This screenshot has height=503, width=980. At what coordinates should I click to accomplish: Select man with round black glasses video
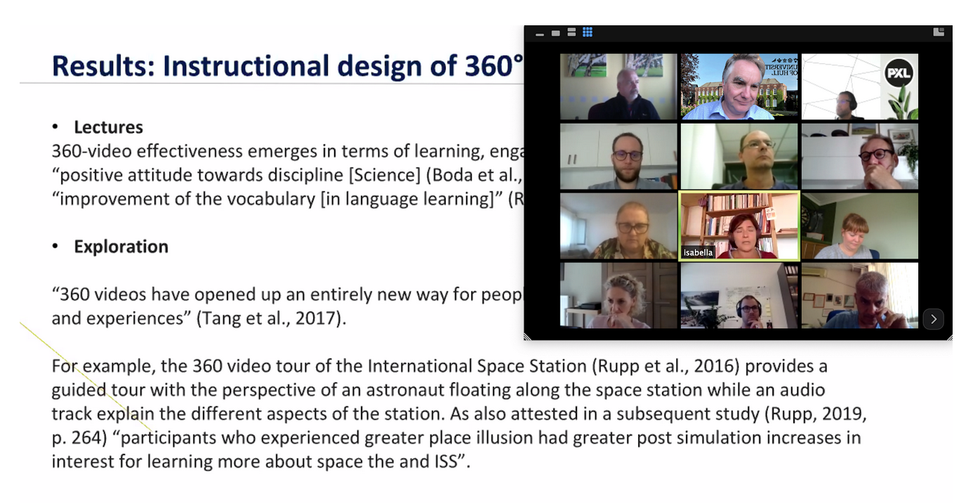point(859,157)
